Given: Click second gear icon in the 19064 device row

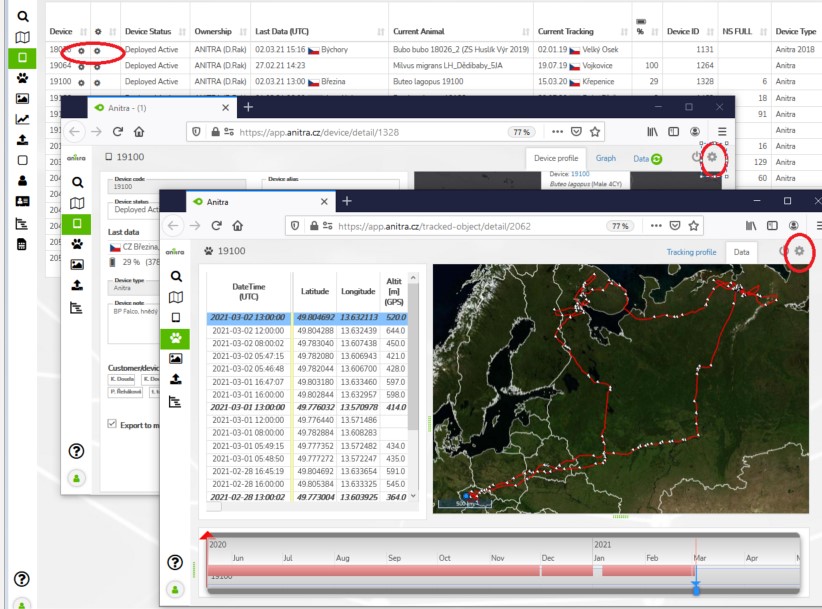Looking at the screenshot, I should pos(97,67).
